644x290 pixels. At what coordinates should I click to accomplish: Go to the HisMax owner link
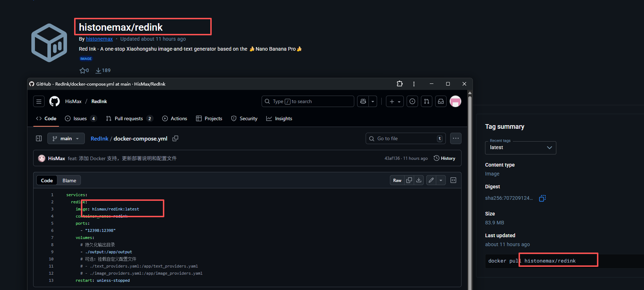click(x=73, y=102)
